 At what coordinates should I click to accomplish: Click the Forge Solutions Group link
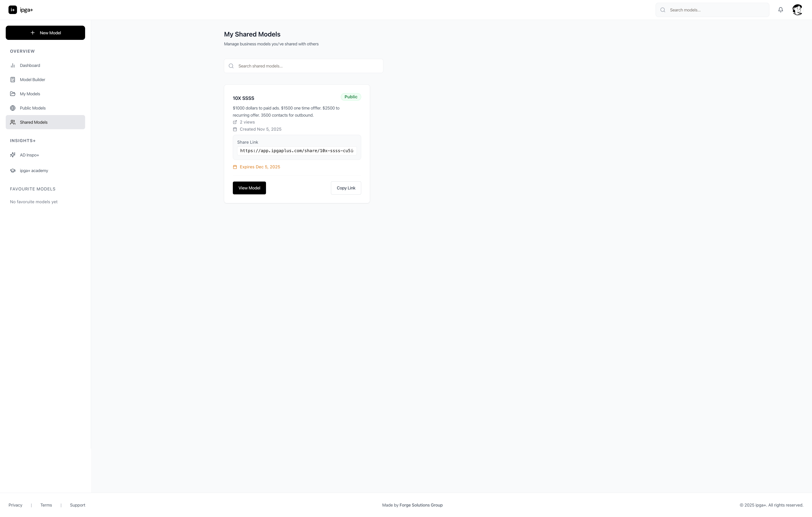point(421,505)
